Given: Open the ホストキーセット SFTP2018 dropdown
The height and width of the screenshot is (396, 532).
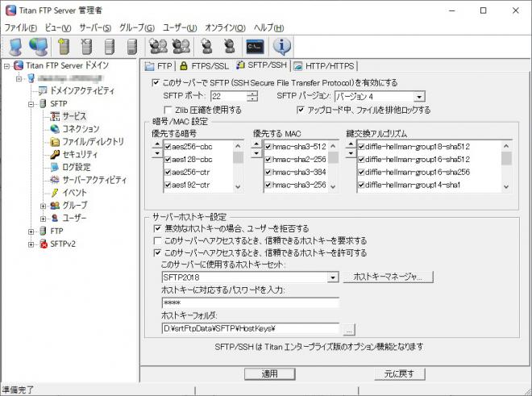Looking at the screenshot, I should point(333,277).
